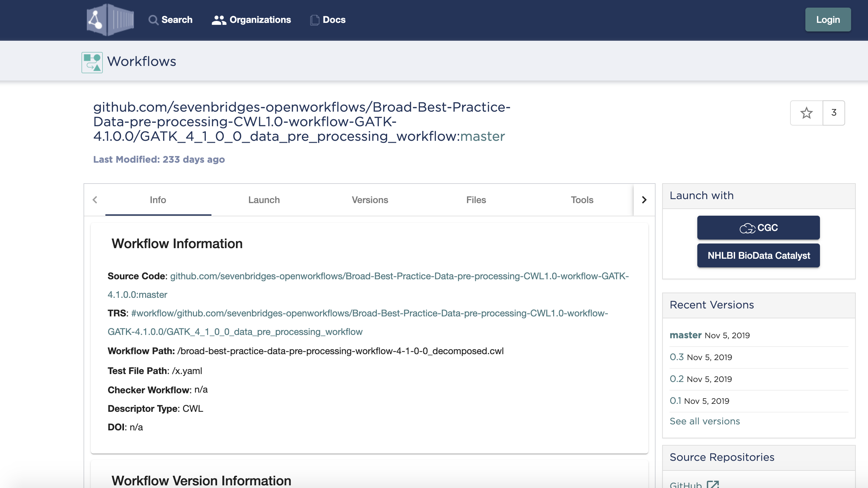Viewport: 868px width, 488px height.
Task: Open version 0.2 link
Action: coord(676,379)
